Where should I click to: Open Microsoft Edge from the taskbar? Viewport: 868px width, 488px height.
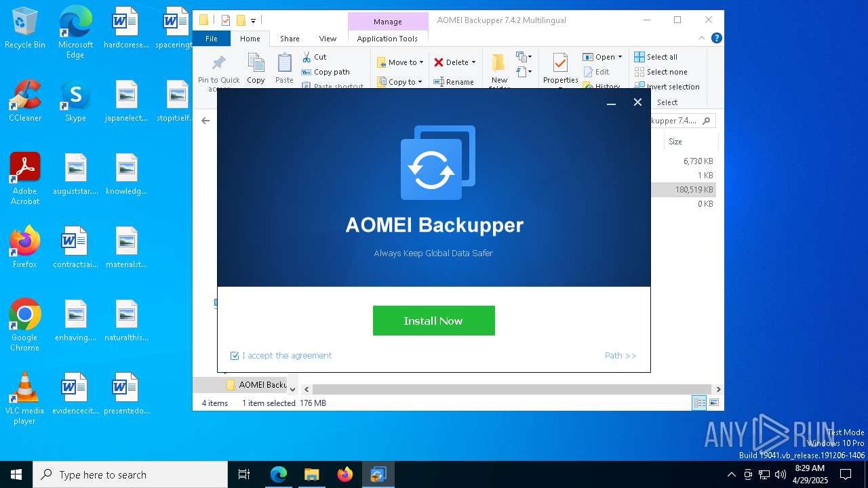(279, 474)
